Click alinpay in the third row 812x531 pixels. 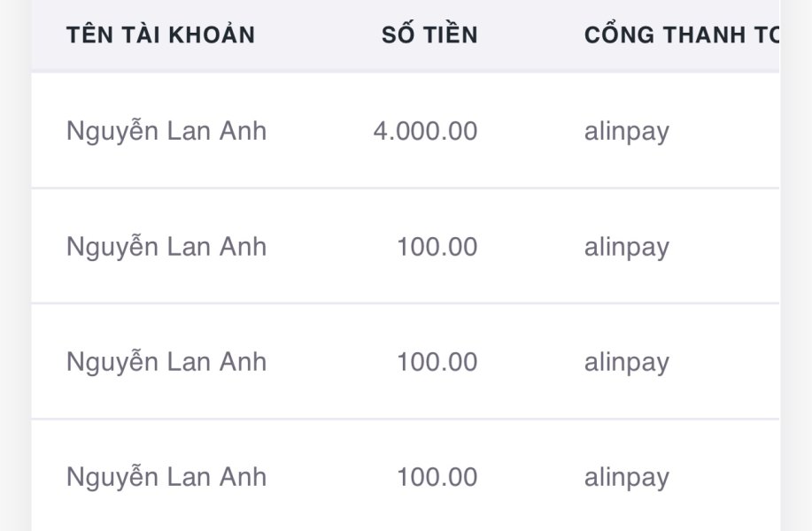tap(627, 363)
